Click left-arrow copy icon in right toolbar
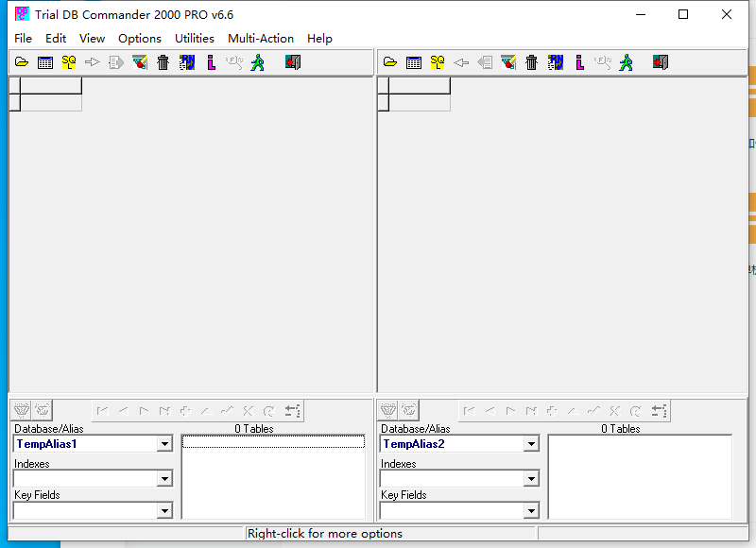Viewport: 756px width, 548px height. point(461,62)
